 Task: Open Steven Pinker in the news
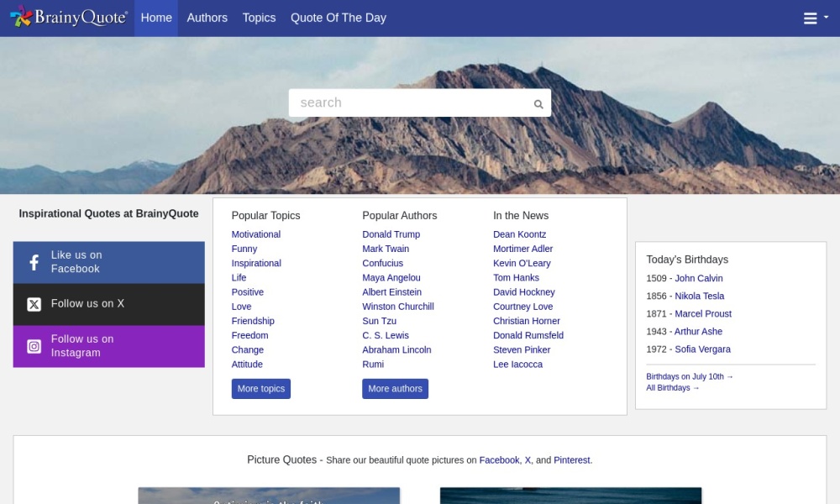tap(522, 349)
